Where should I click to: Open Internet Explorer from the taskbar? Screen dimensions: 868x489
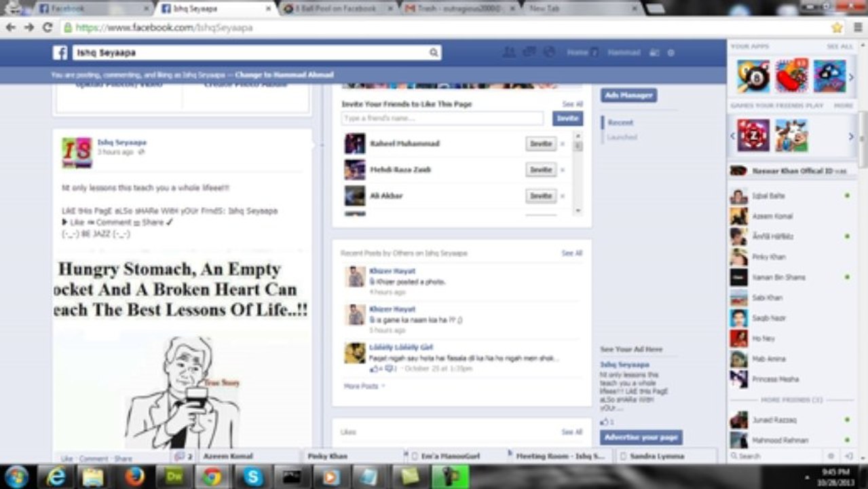tap(56, 477)
